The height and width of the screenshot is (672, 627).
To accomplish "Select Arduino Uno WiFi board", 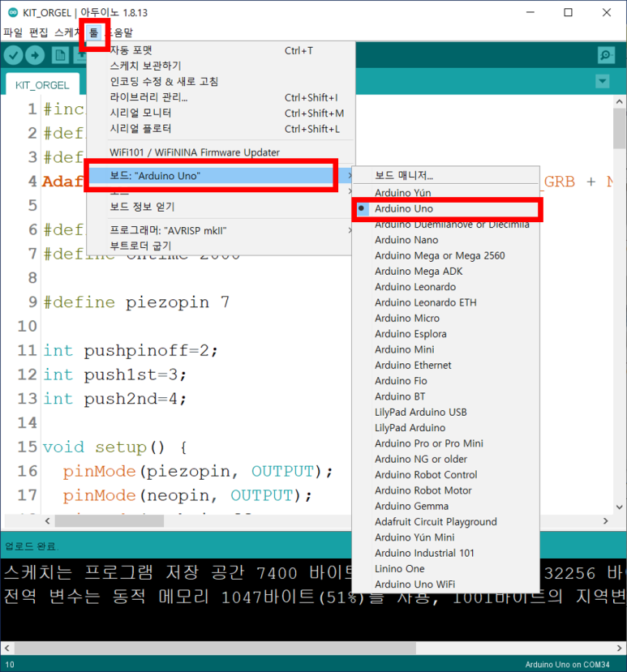I will [x=445, y=584].
